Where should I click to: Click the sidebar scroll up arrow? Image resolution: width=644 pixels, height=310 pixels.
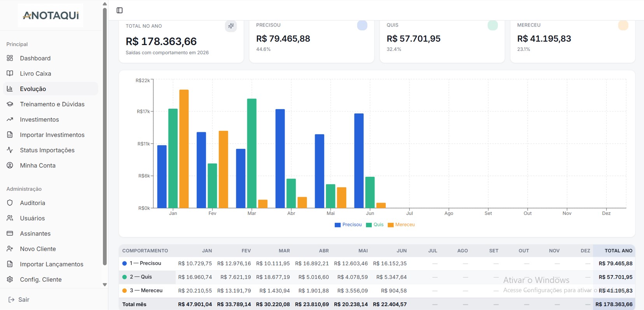tap(105, 4)
